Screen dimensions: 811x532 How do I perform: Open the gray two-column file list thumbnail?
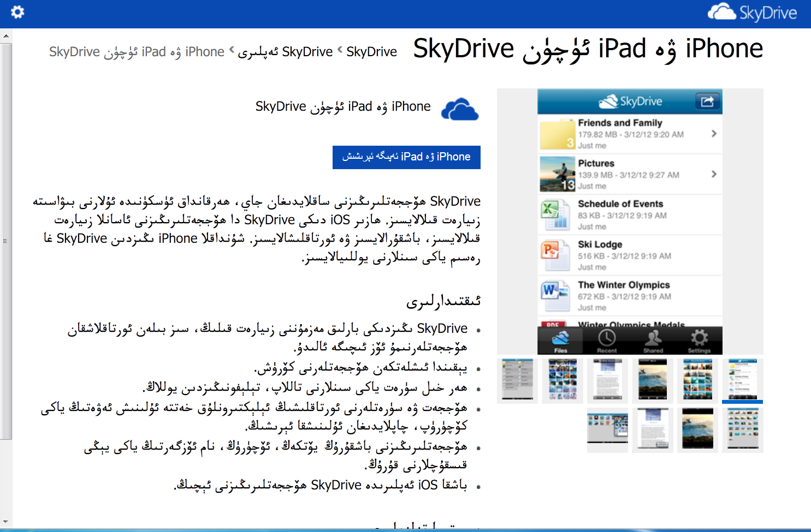517,380
